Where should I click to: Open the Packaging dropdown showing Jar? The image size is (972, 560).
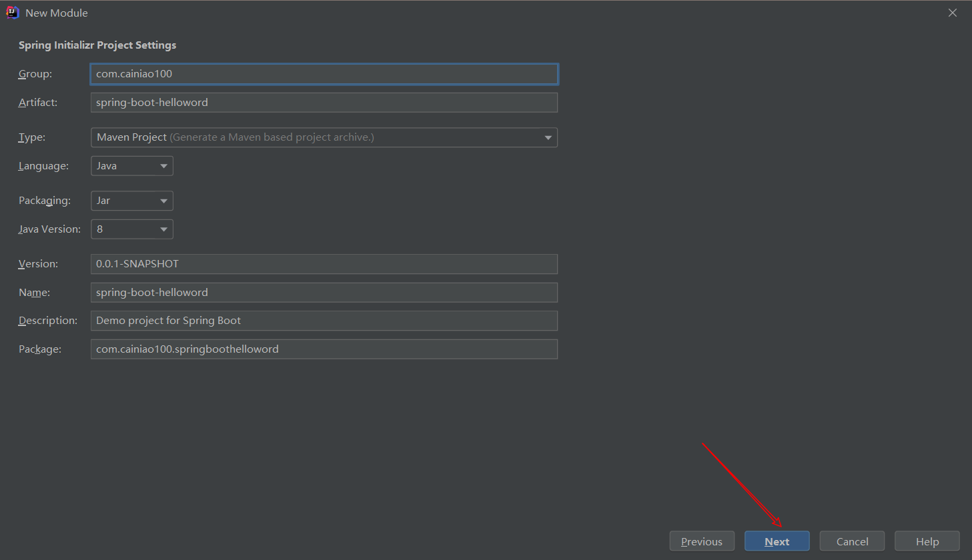pos(132,201)
